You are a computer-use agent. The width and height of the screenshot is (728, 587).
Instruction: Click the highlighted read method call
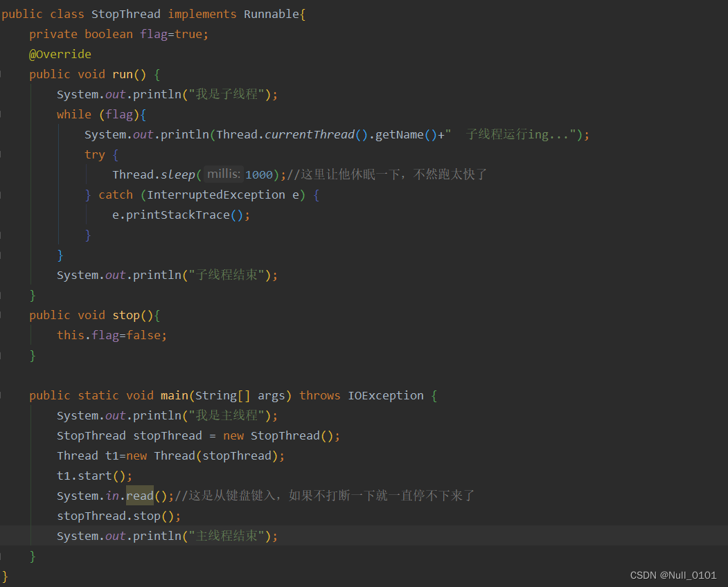(140, 496)
